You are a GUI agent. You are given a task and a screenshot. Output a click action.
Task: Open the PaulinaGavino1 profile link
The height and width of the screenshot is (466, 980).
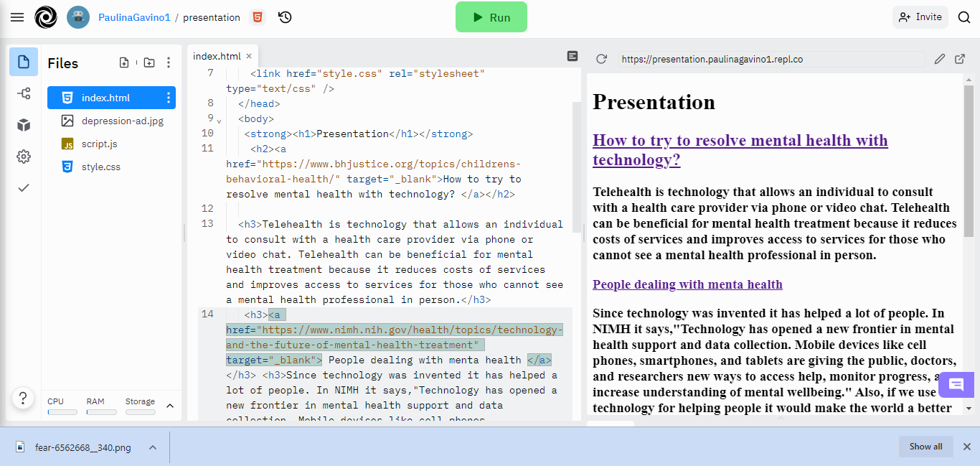(x=134, y=17)
